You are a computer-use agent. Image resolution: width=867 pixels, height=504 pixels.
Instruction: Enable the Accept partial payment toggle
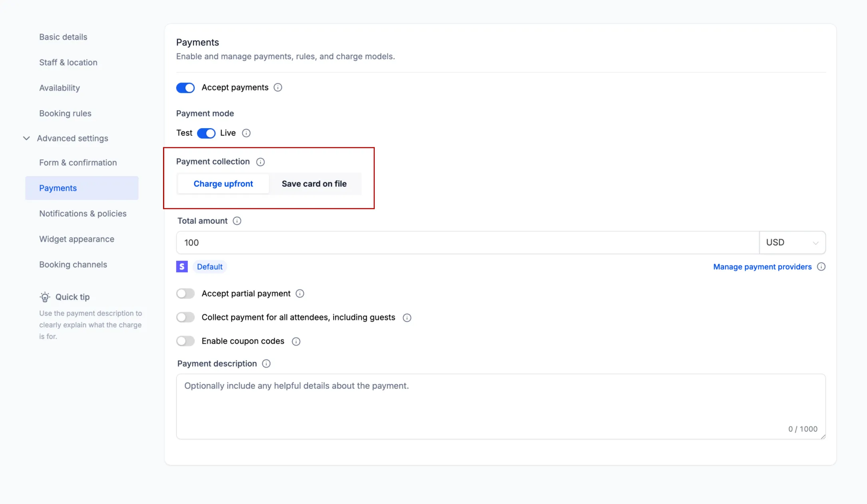coord(185,294)
